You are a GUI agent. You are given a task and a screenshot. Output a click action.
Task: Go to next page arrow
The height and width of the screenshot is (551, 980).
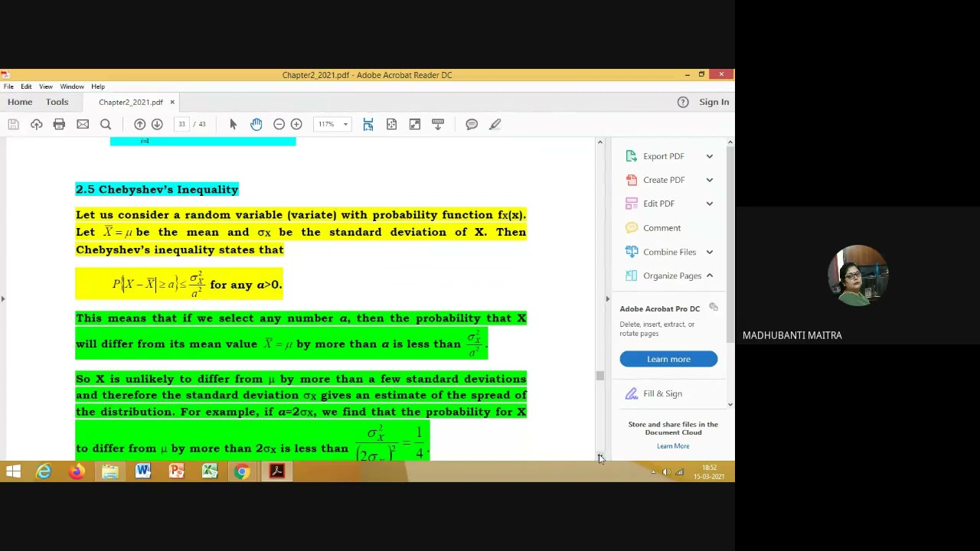point(157,124)
